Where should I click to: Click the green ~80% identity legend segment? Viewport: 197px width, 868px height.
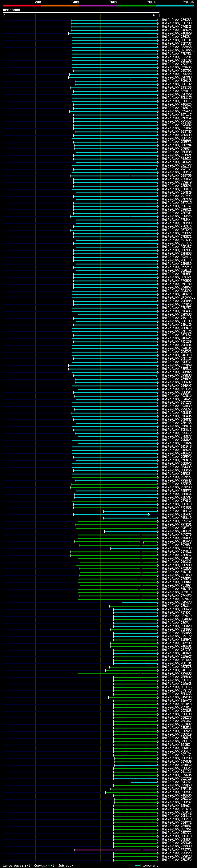pos(137,6)
